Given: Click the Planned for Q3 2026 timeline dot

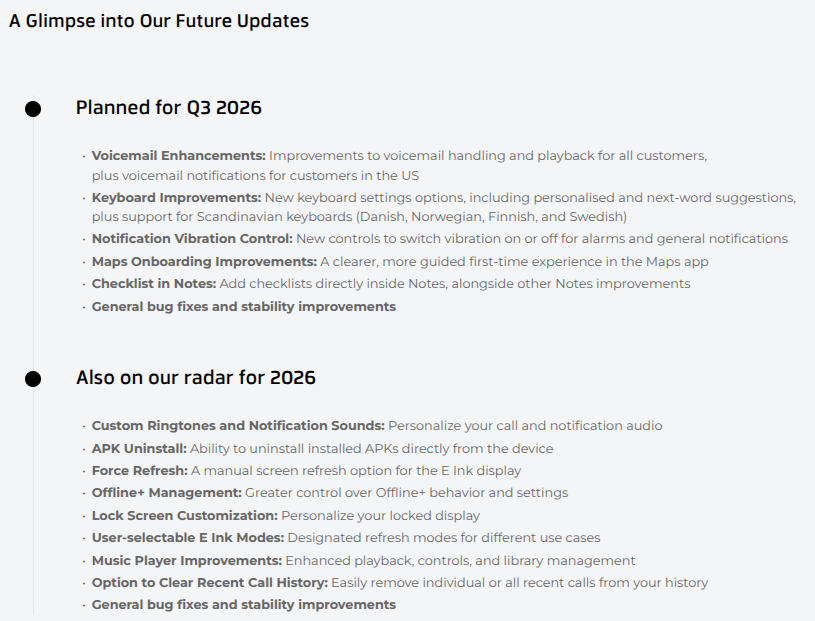Looking at the screenshot, I should pyautogui.click(x=33, y=109).
